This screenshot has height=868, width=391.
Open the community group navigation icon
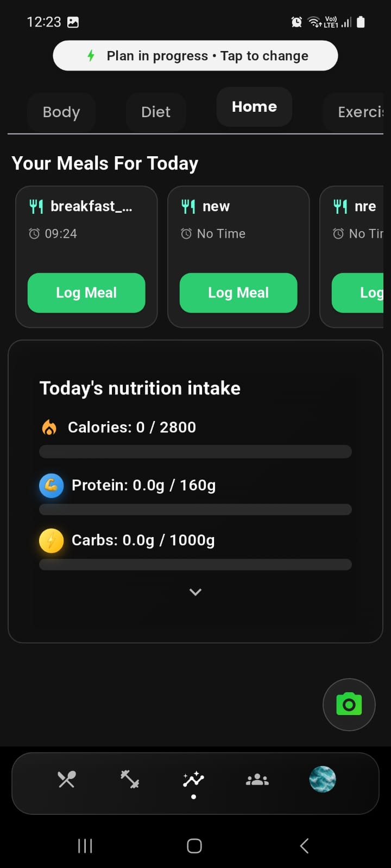pyautogui.click(x=257, y=780)
